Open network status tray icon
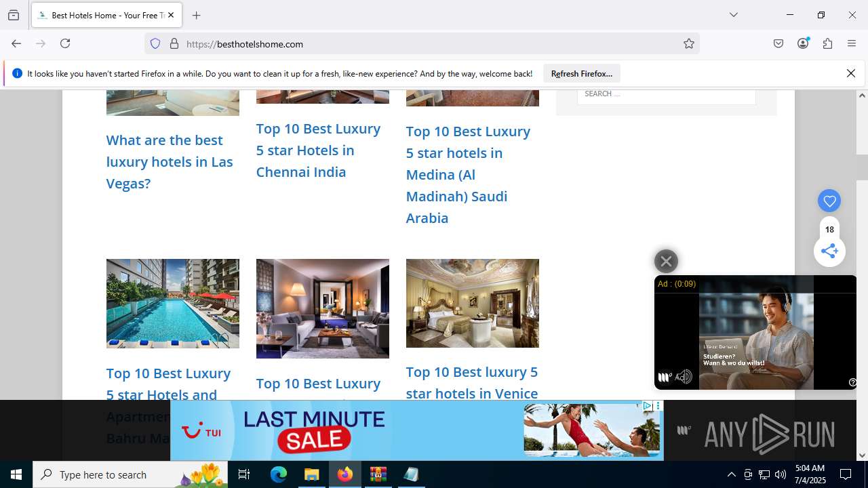The width and height of the screenshot is (868, 488). pyautogui.click(x=764, y=474)
